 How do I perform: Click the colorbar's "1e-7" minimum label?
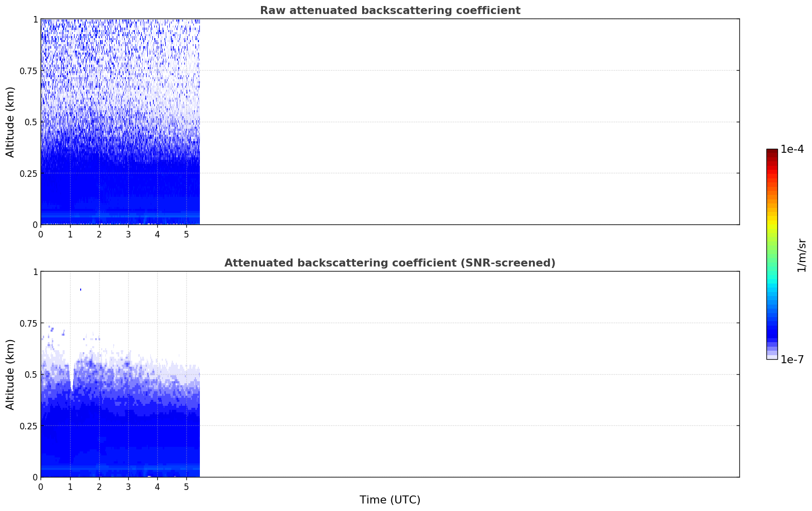point(792,359)
